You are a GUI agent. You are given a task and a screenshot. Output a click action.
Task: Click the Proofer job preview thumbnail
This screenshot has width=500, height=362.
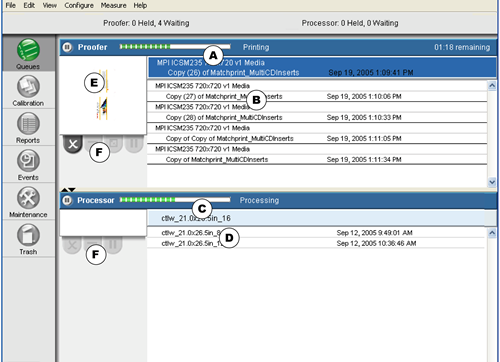point(103,95)
